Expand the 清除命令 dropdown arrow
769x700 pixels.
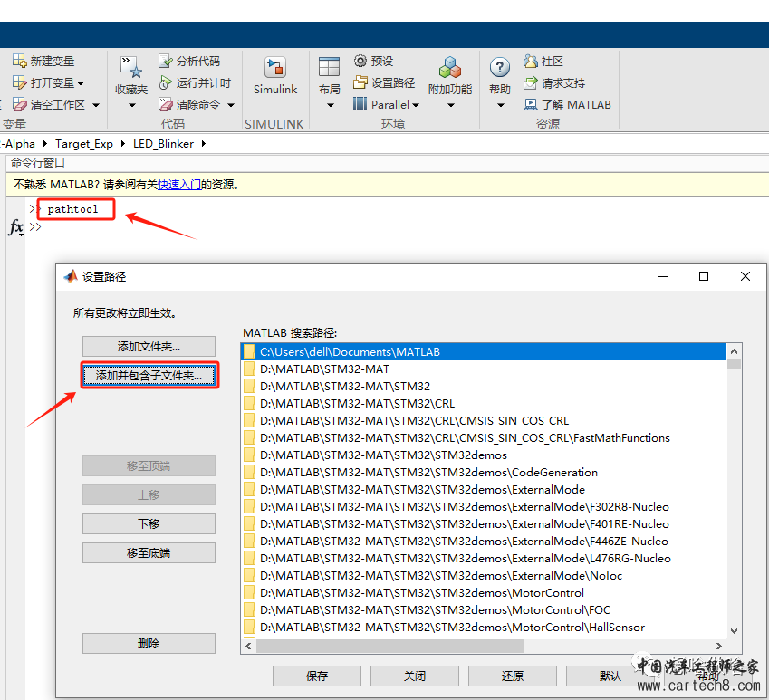tap(231, 105)
